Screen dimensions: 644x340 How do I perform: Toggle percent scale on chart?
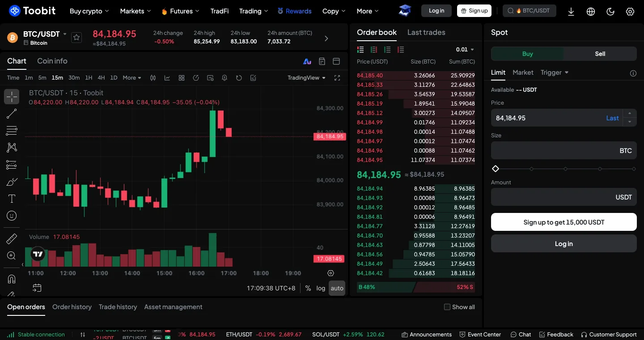(308, 288)
